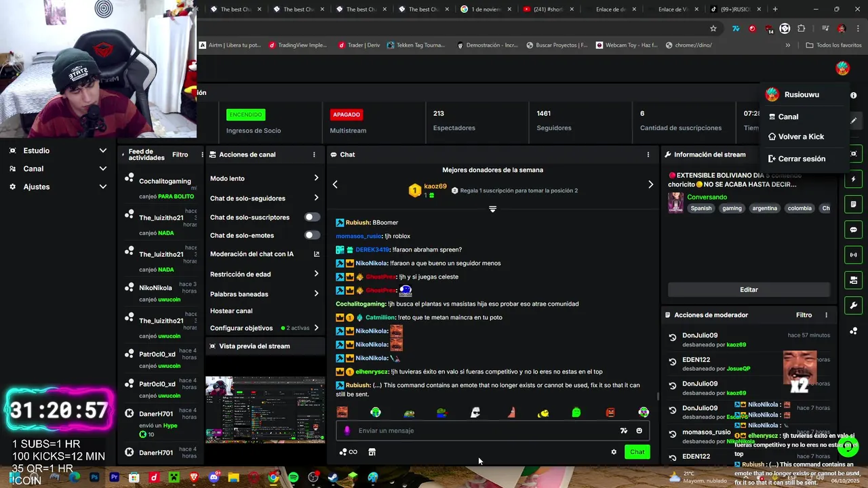Click the chat bubble sidebar icon
Viewport: 868px width, 488px height.
[854, 230]
